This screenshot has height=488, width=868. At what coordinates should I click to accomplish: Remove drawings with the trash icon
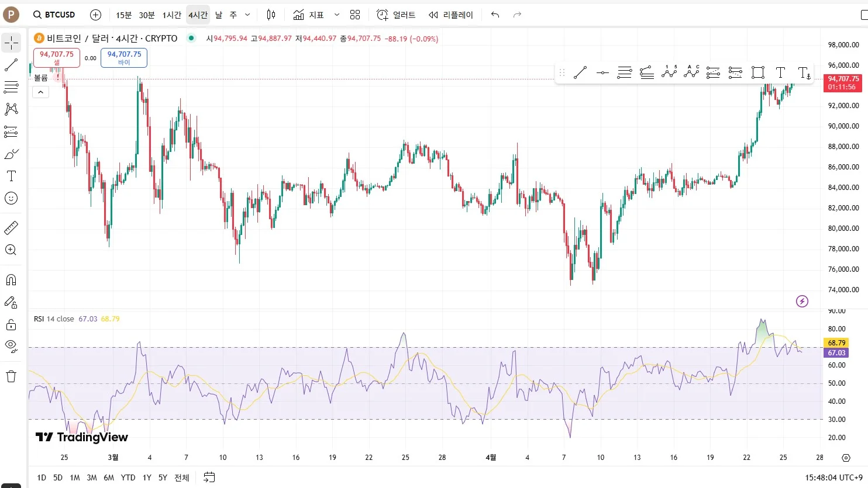click(11, 376)
